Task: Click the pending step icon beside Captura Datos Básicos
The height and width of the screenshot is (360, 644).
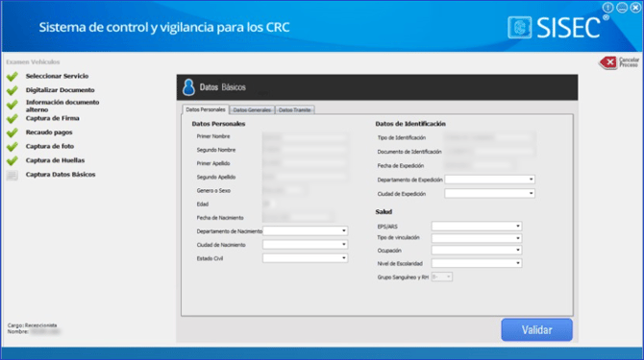Action: click(12, 175)
